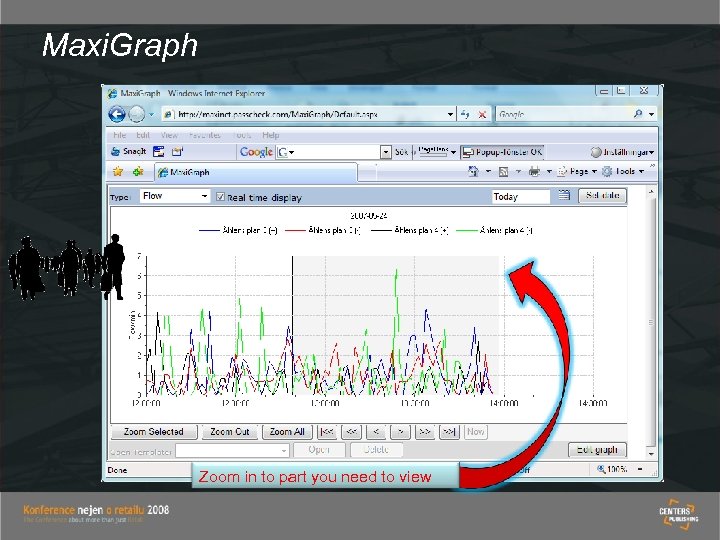The height and width of the screenshot is (540, 720).
Task: Click the vertical black time marker line
Action: click(292, 325)
